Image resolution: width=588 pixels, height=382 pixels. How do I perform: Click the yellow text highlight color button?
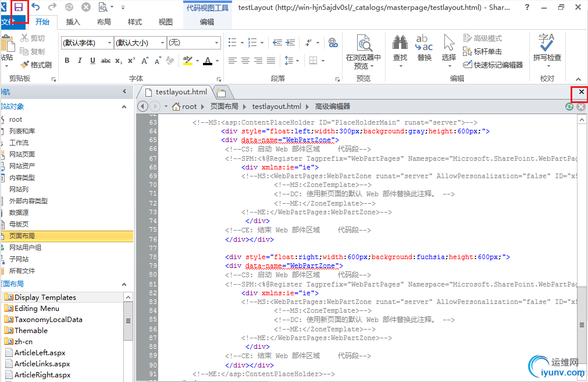(187, 61)
